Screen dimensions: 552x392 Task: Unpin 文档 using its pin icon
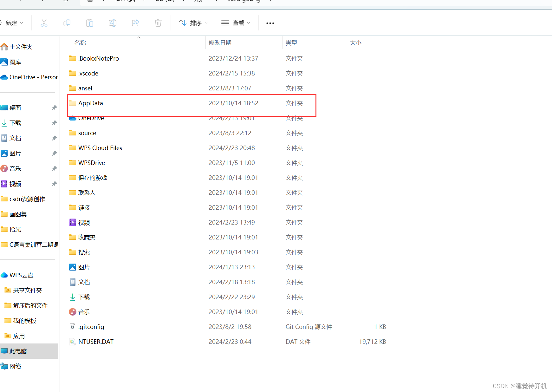click(x=54, y=138)
